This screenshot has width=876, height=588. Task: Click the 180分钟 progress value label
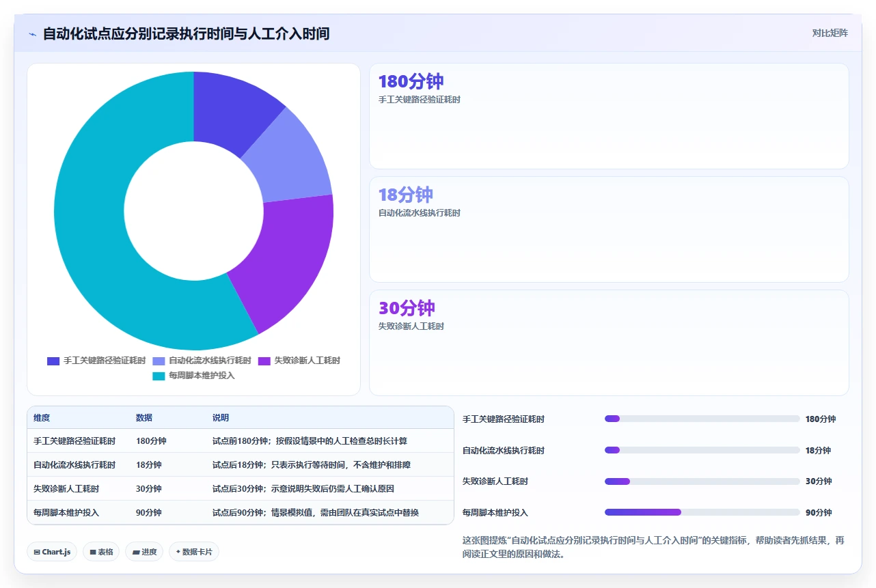[x=821, y=419]
